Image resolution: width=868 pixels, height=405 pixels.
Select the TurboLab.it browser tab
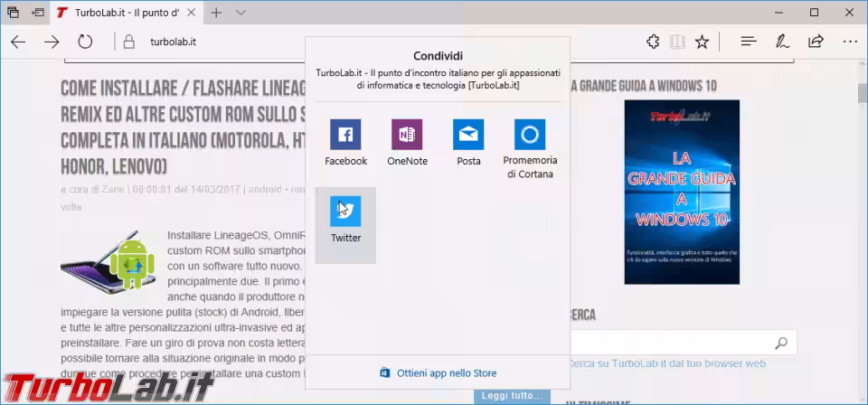(127, 12)
